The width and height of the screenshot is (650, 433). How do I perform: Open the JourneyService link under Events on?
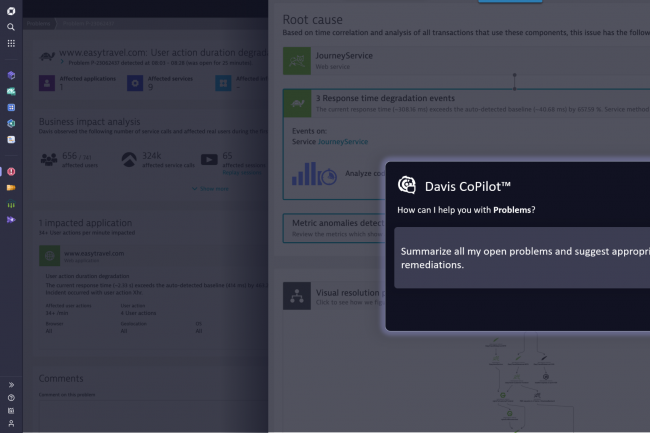click(343, 142)
